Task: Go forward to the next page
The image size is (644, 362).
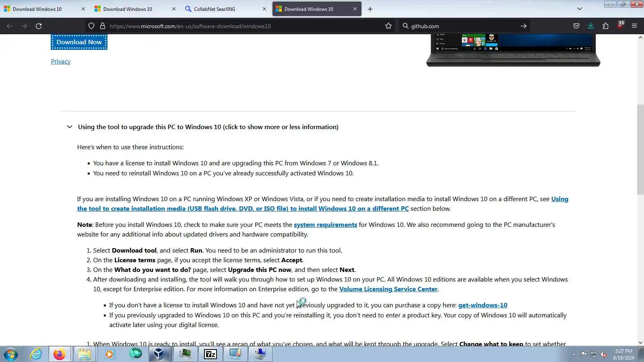Action: (24, 26)
